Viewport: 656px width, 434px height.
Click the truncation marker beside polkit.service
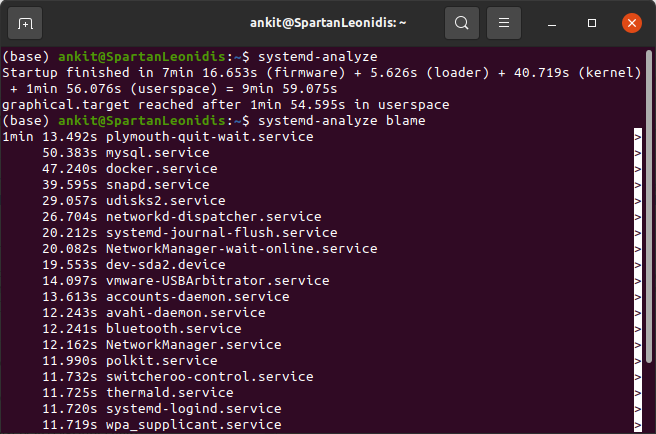point(637,361)
